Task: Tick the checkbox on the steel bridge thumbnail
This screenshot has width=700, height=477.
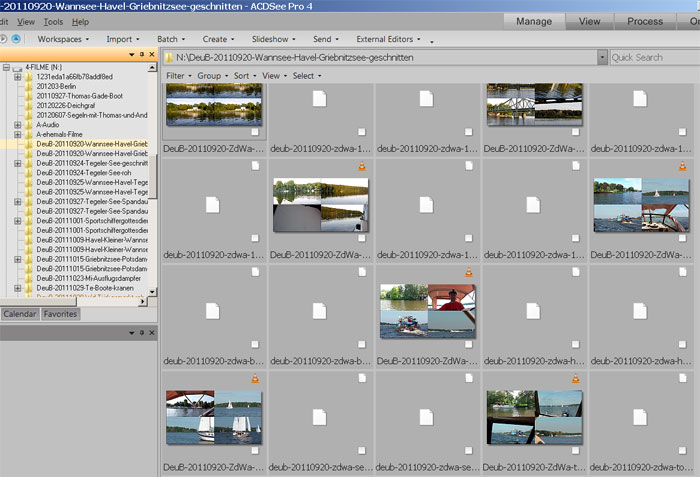Action: 575,132
